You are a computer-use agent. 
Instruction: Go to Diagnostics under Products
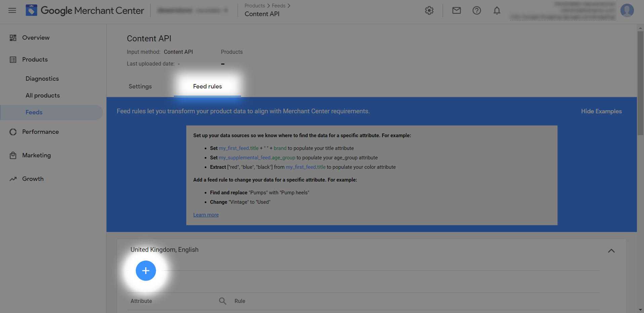[42, 79]
